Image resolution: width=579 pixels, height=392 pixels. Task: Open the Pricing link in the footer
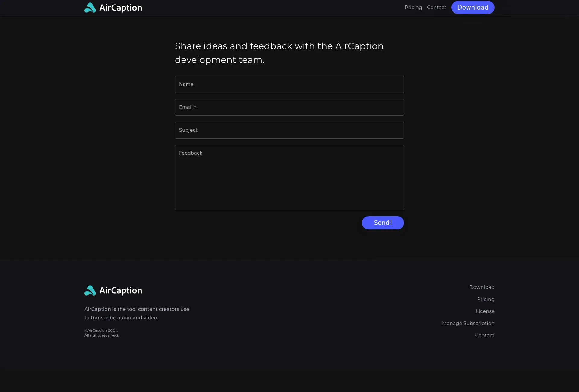(486, 299)
